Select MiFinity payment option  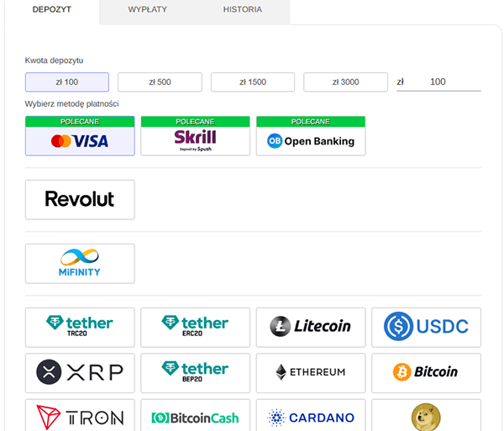pyautogui.click(x=80, y=263)
